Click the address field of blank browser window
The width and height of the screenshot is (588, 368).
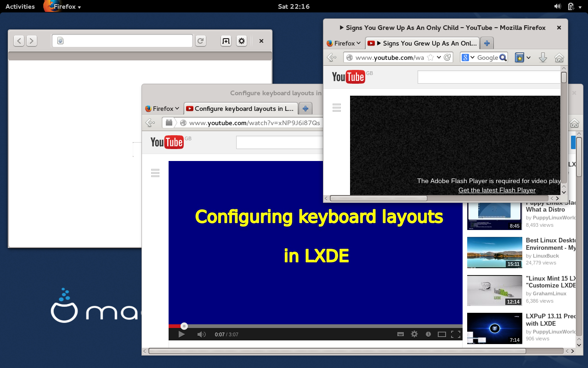(x=122, y=41)
